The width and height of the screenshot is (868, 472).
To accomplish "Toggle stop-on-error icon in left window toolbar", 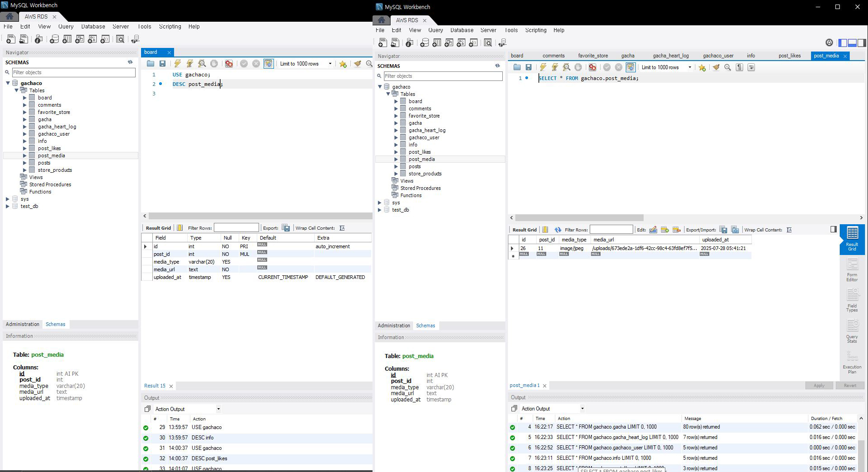I will (x=229, y=64).
